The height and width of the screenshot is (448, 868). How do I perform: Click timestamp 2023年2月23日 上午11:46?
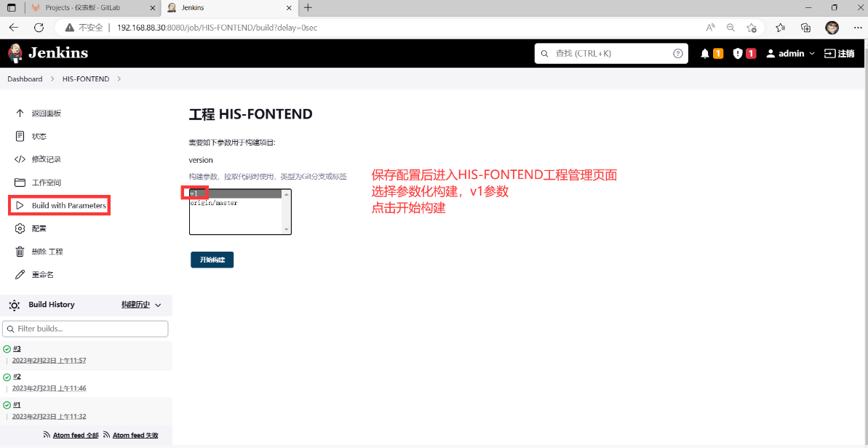[x=49, y=388]
